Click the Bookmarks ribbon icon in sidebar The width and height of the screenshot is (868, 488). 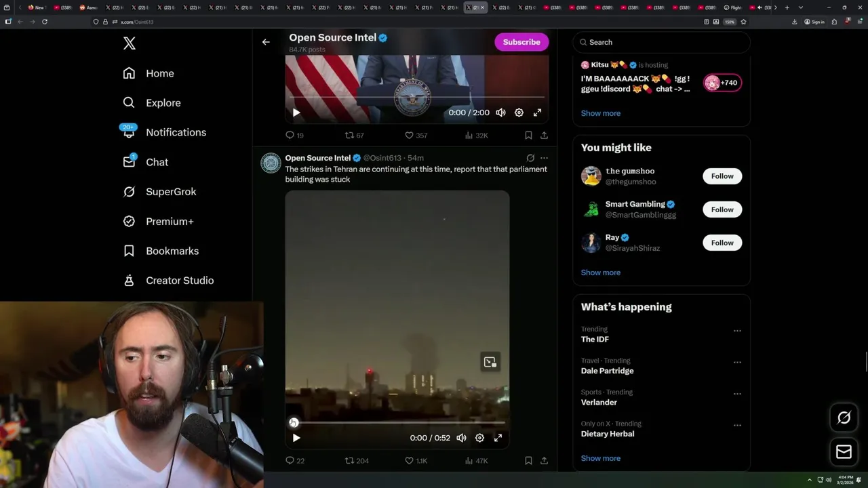[129, 251]
